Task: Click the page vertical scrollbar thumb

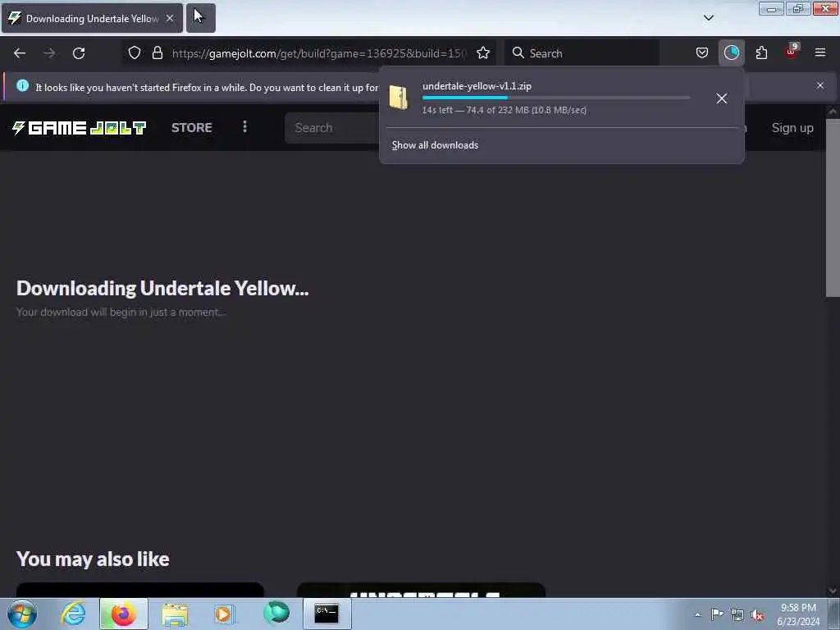Action: 833,208
